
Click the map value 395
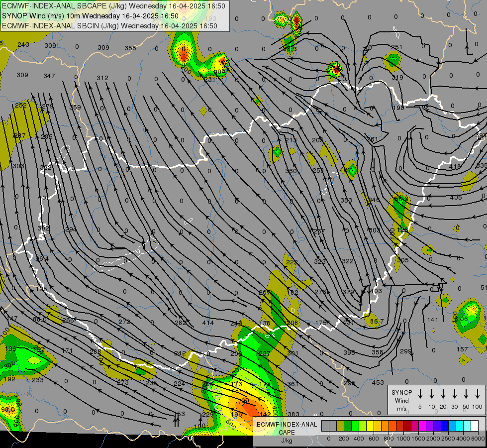coord(349,352)
